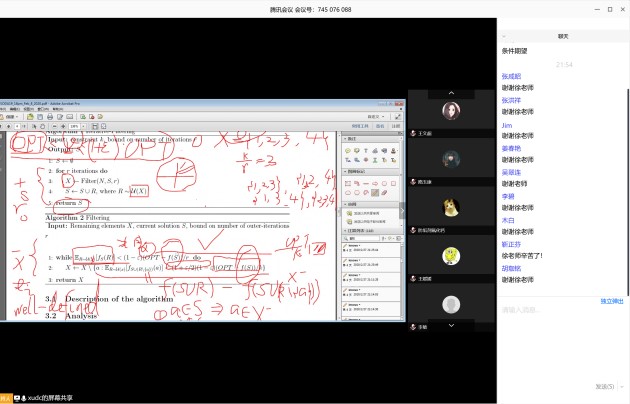Click the pop-out chat link

pyautogui.click(x=612, y=301)
